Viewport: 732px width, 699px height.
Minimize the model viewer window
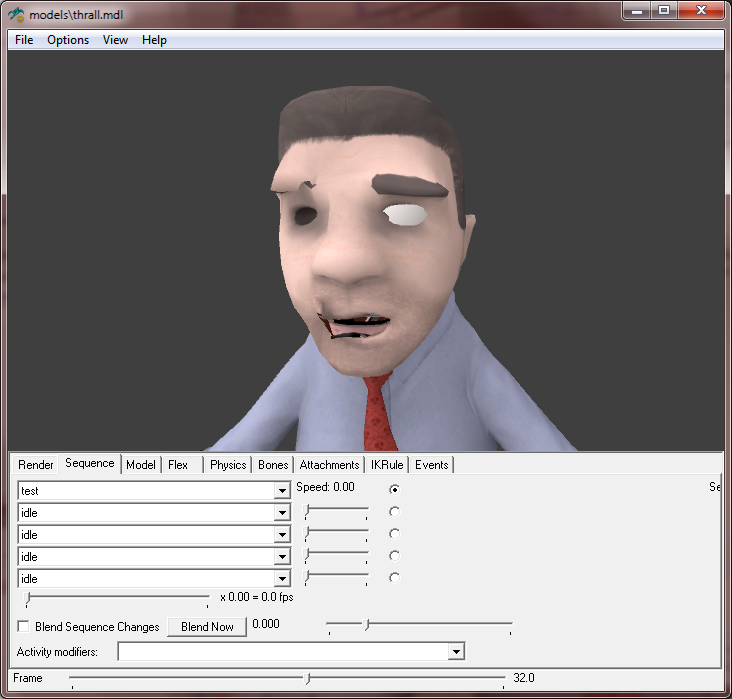tap(637, 10)
